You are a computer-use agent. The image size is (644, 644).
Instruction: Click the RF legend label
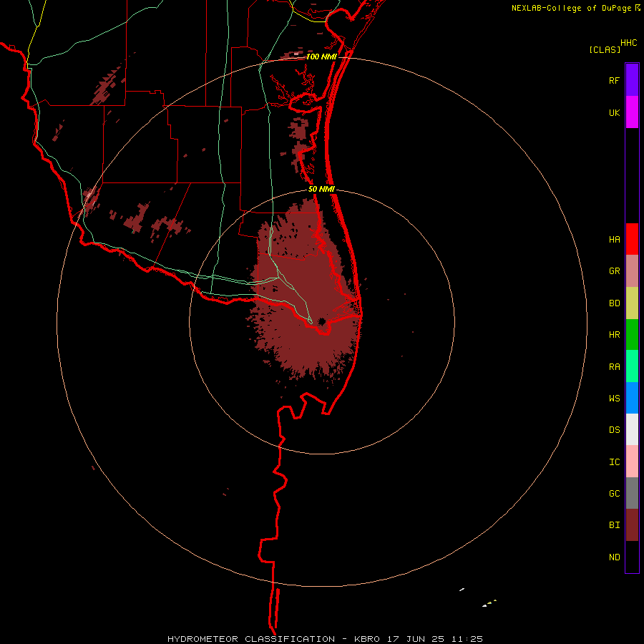(x=614, y=80)
